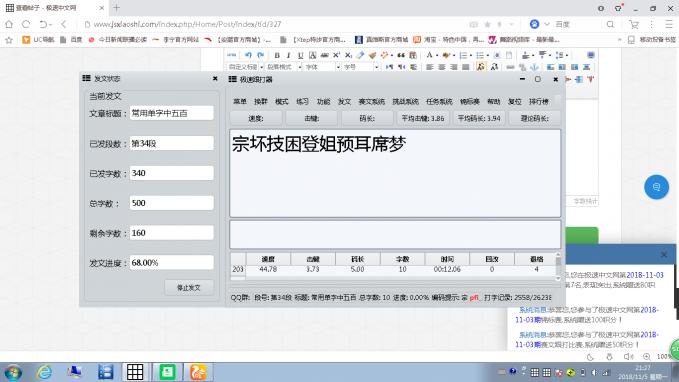Open the 赛文系统 menu
This screenshot has width=679, height=382.
[372, 101]
